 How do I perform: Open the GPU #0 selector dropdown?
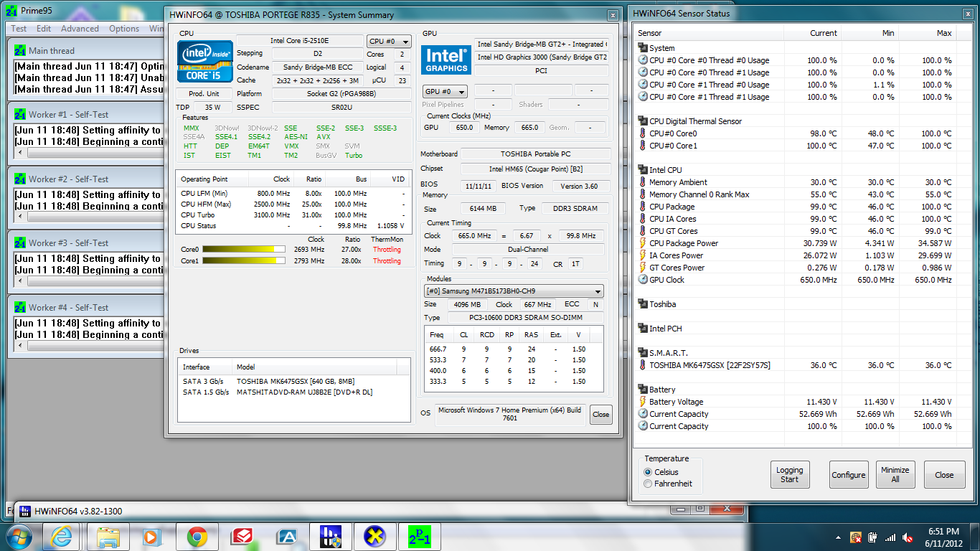[x=445, y=91]
